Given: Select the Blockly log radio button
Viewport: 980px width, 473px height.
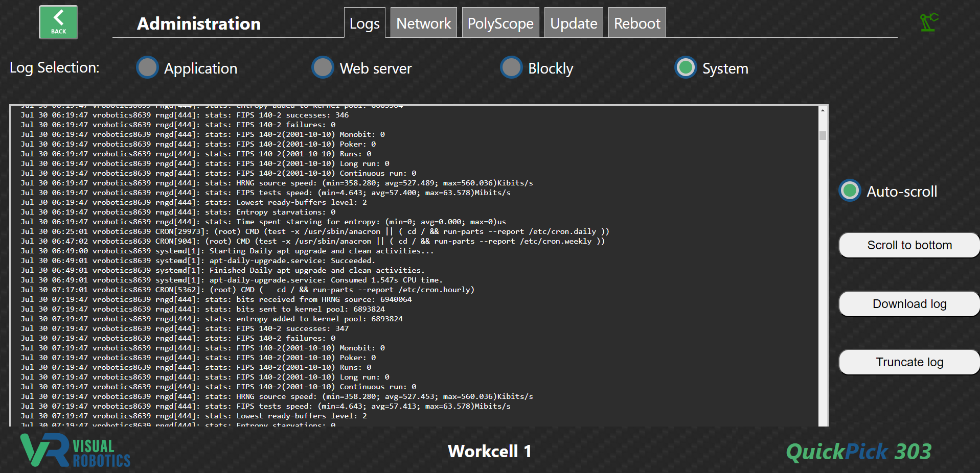Looking at the screenshot, I should pyautogui.click(x=511, y=67).
